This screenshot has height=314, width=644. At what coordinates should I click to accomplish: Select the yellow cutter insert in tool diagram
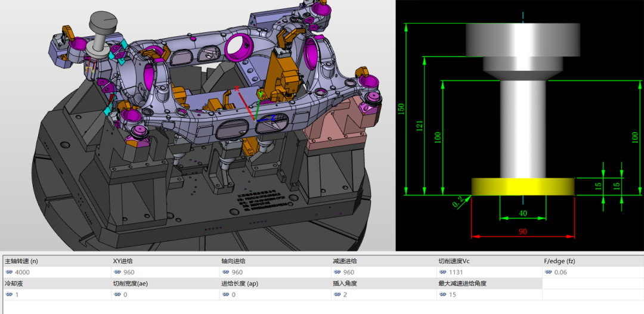click(x=523, y=186)
